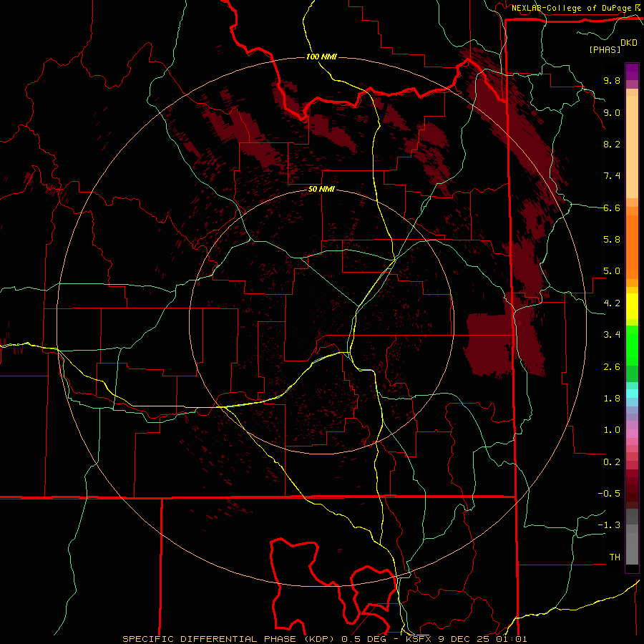
Task: Click the -1.3 value on the color scale
Action: pyautogui.click(x=609, y=525)
